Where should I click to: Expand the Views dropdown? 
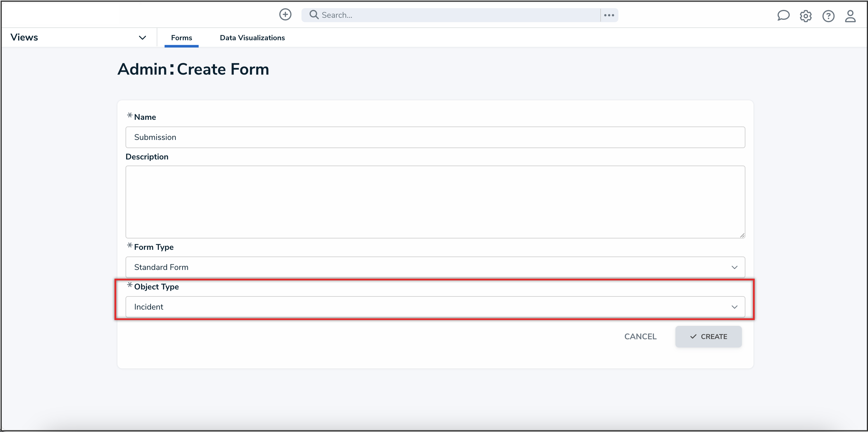142,37
